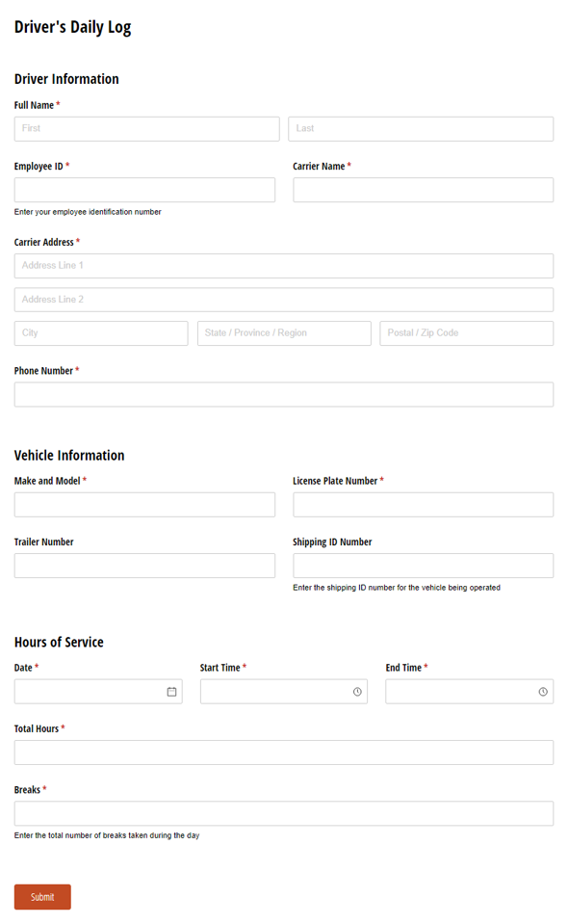This screenshot has width=568, height=924.
Task: Focus the Phone Number input
Action: (284, 394)
